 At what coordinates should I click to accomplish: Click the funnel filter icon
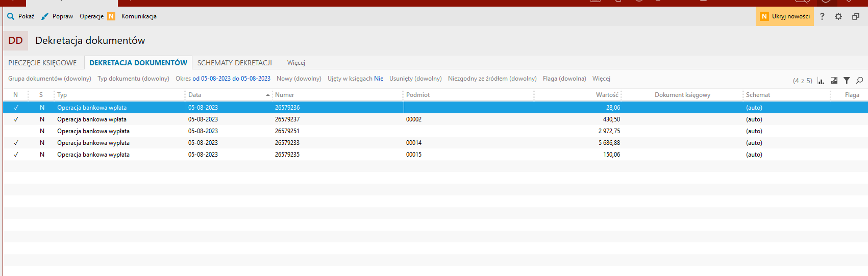[847, 81]
